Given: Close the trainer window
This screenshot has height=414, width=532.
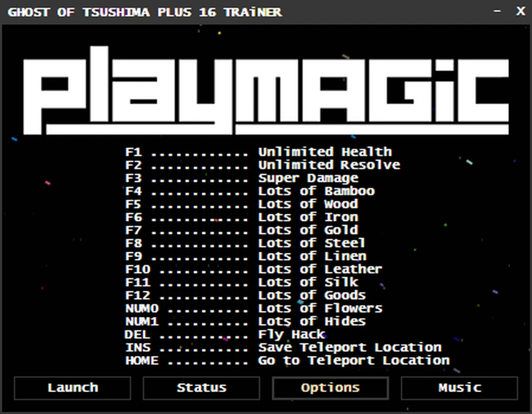Looking at the screenshot, I should pos(520,11).
